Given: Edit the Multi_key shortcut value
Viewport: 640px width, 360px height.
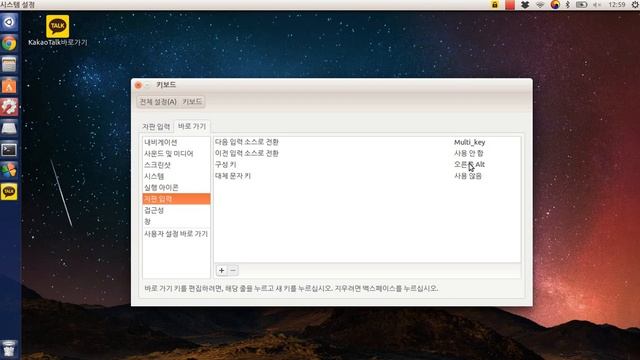Looking at the screenshot, I should click(469, 142).
